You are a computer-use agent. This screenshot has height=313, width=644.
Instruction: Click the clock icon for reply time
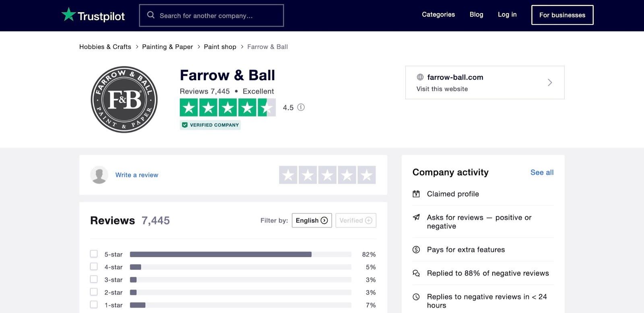[416, 297]
